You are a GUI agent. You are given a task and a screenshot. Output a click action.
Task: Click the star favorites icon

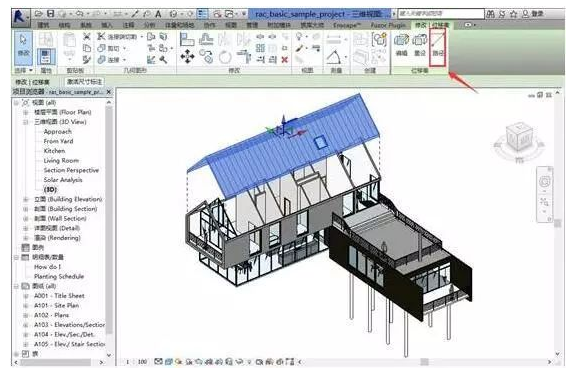click(x=514, y=14)
